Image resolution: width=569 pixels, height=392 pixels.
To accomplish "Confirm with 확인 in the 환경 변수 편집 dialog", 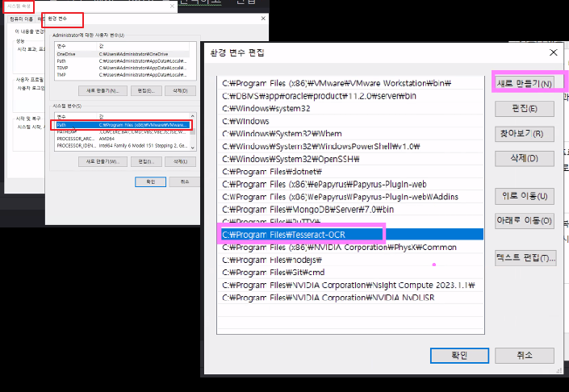I will 459,356.
